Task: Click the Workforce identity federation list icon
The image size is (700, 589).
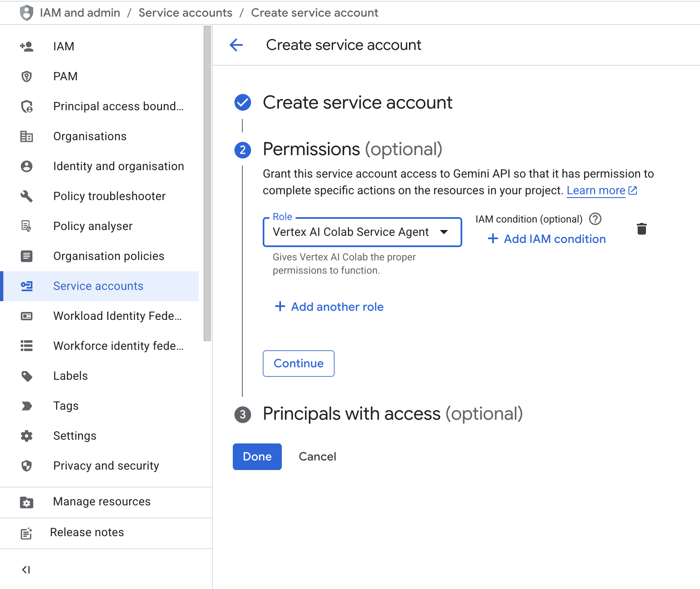Action: [27, 346]
